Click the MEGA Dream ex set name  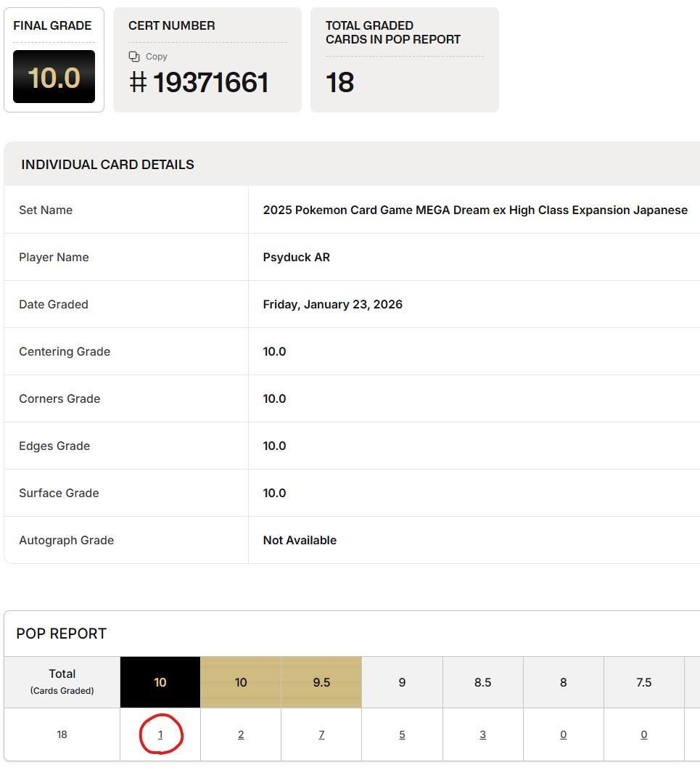pos(475,210)
